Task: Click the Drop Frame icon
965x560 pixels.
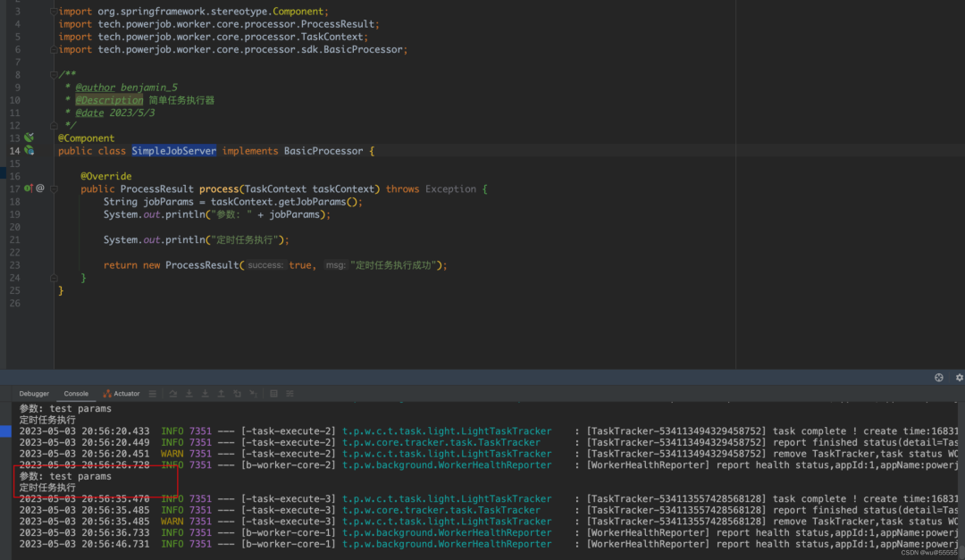Action: (x=237, y=394)
